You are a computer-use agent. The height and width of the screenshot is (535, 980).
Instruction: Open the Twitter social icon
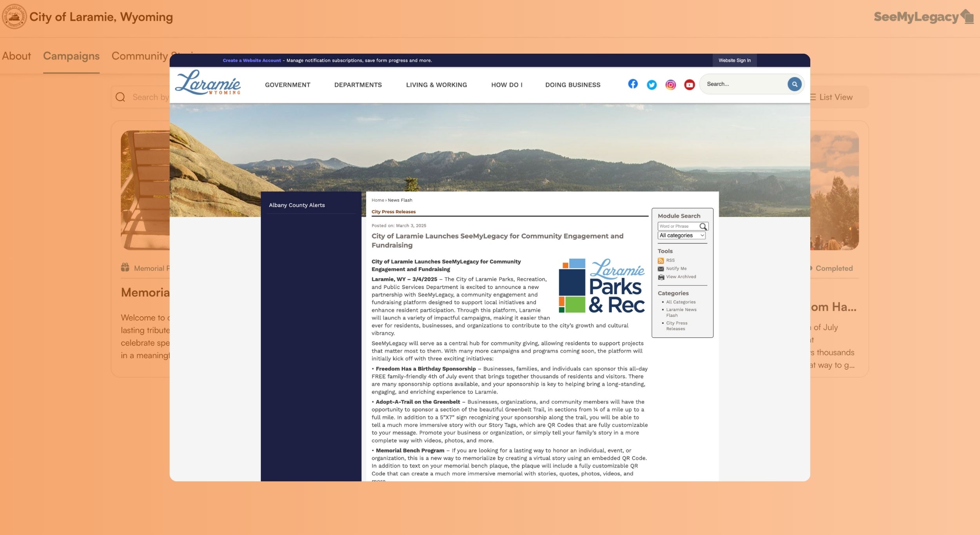(652, 85)
